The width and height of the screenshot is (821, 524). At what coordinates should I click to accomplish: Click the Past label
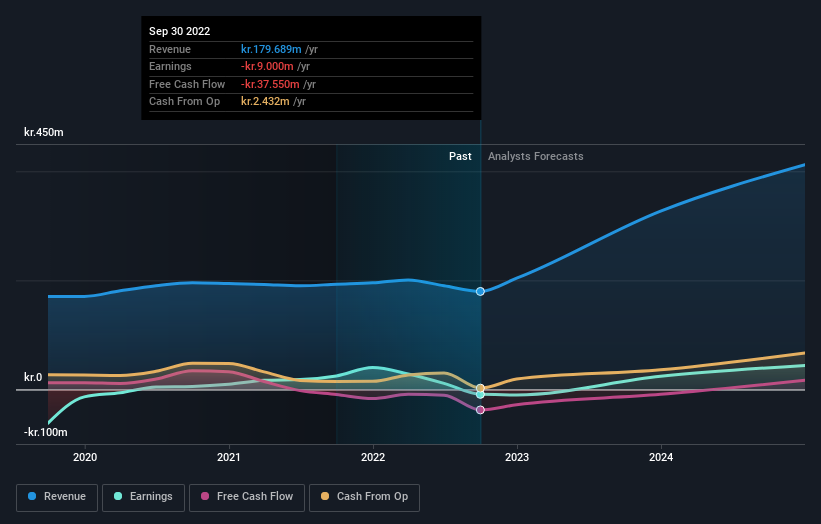(x=460, y=156)
